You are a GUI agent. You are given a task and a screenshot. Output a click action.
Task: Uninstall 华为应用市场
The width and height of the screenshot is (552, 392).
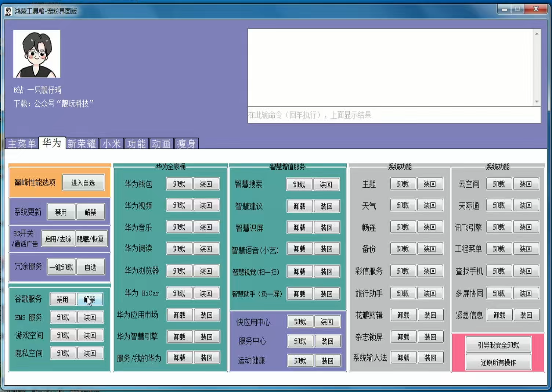pyautogui.click(x=180, y=315)
